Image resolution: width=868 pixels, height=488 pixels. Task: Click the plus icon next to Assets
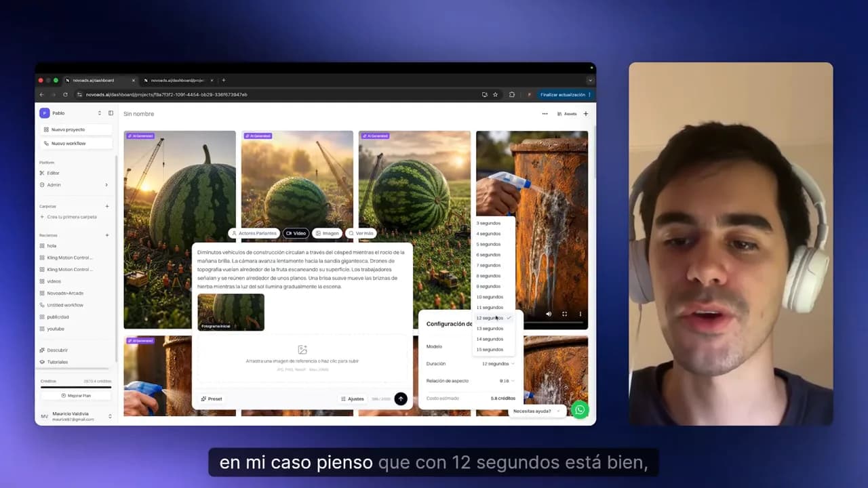pyautogui.click(x=586, y=114)
